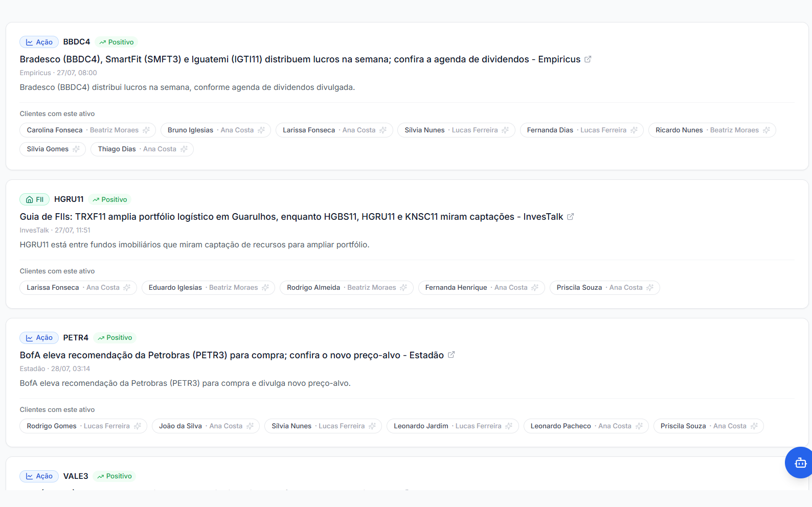The image size is (812, 507).
Task: Click the FII house badge next to HGRU11
Action: tap(34, 199)
